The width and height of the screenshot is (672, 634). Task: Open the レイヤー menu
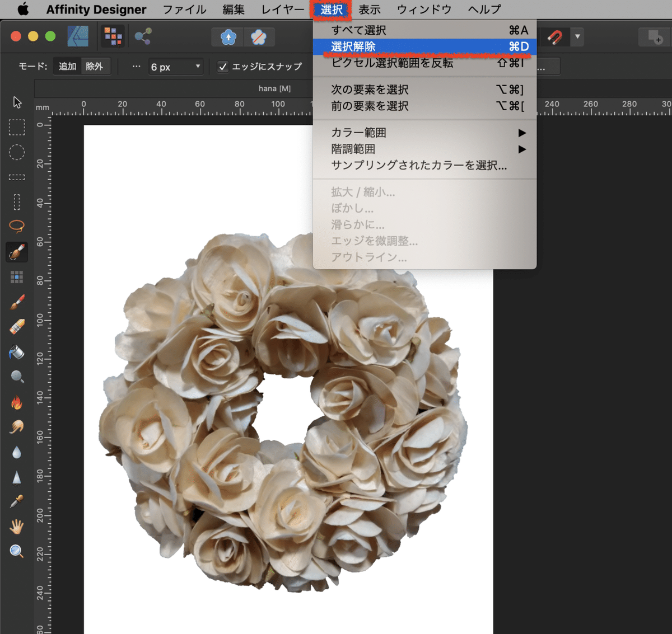(x=283, y=10)
